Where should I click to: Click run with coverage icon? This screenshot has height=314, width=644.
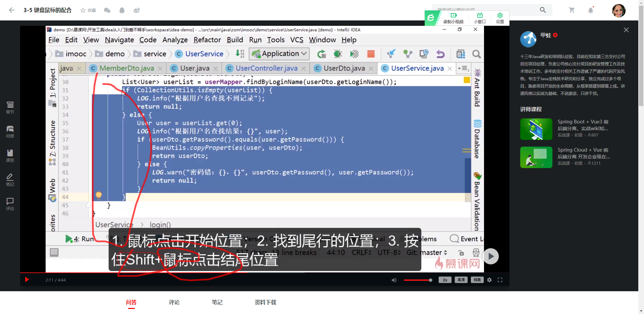tap(354, 54)
